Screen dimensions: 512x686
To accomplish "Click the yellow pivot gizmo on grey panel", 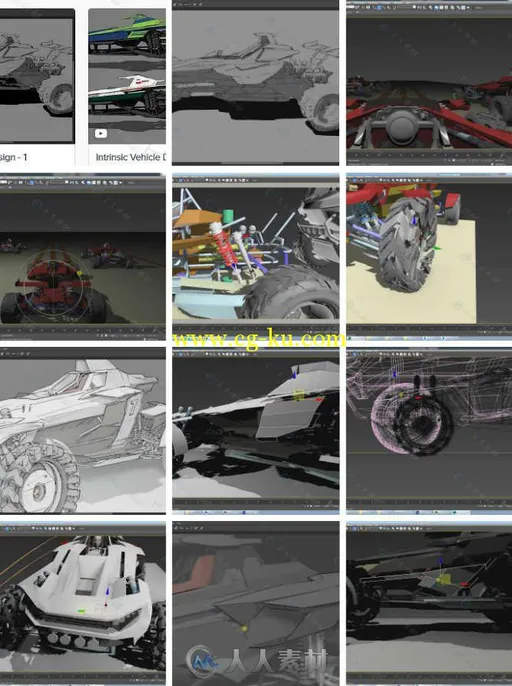I will tap(299, 395).
